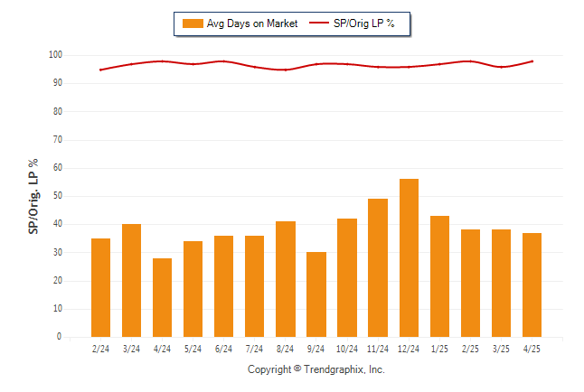
Task: Click the 3/24 x-axis label
Action: click(x=131, y=349)
